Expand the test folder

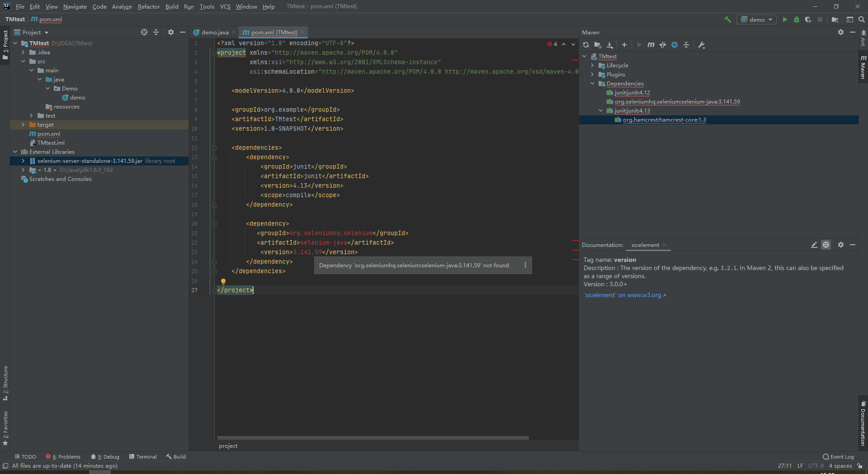pos(32,116)
